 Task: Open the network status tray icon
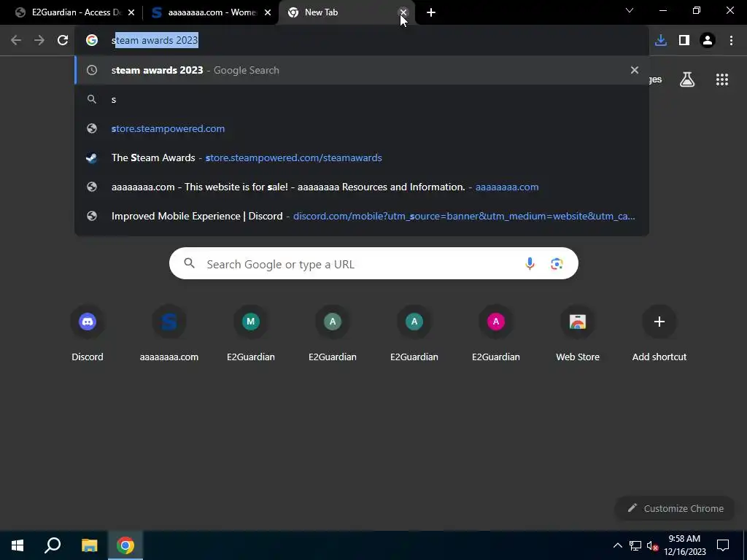(x=635, y=545)
